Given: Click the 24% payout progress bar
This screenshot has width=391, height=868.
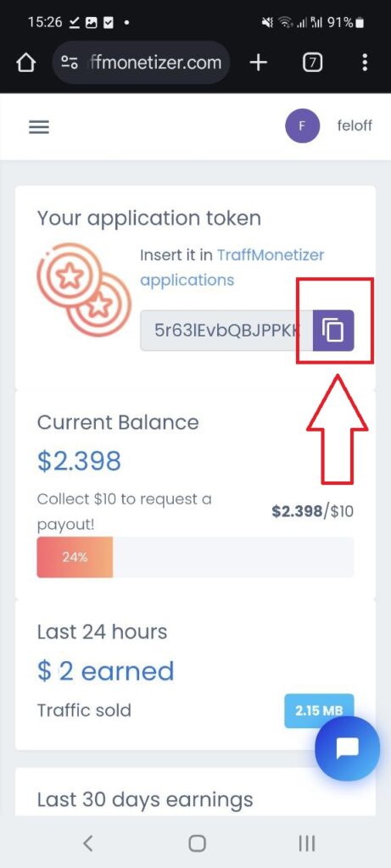Looking at the screenshot, I should (x=195, y=557).
